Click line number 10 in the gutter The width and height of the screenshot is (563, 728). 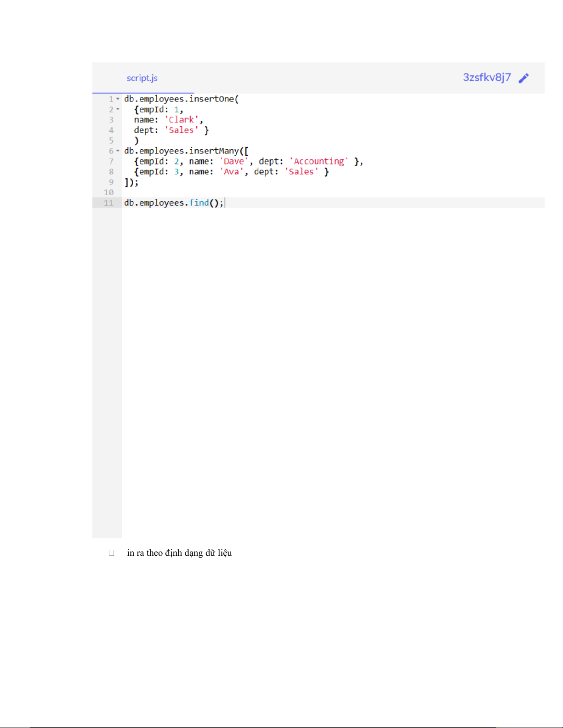[108, 192]
